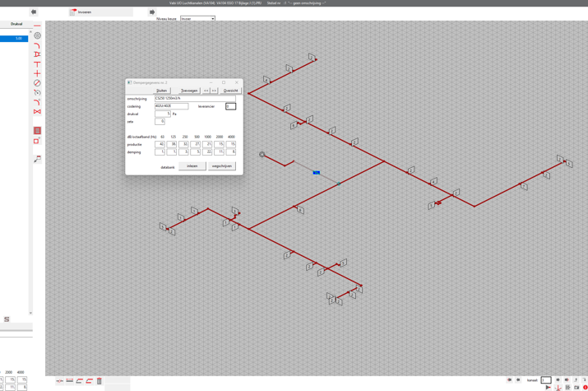Select the bowtie valve damper tool
588x391 pixels.
37,111
